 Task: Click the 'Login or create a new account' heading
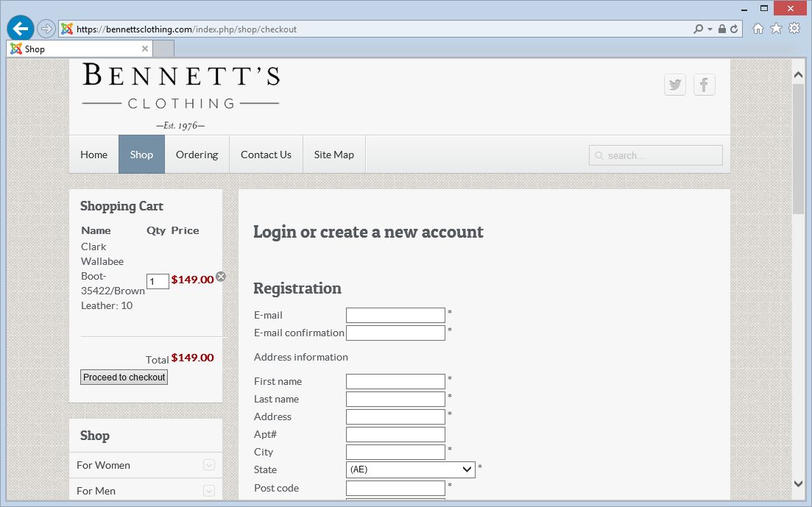tap(368, 232)
